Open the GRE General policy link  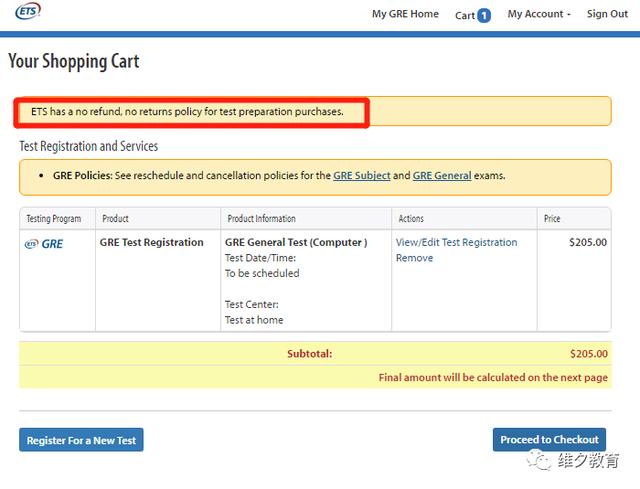click(x=442, y=176)
